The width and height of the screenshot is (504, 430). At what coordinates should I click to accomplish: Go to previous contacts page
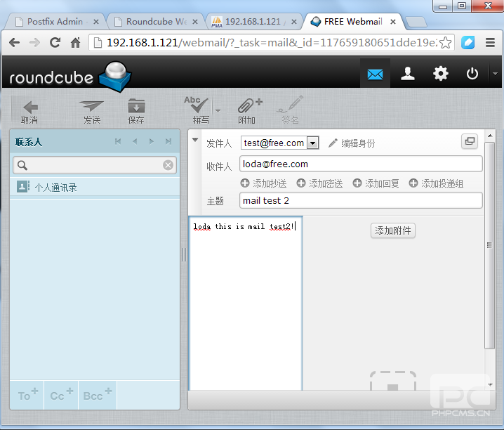pos(135,141)
